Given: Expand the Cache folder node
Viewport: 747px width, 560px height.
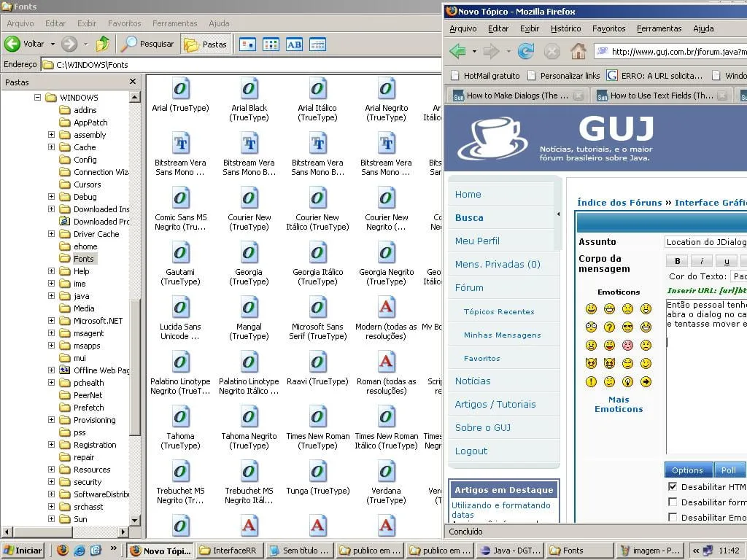Looking at the screenshot, I should (x=52, y=147).
